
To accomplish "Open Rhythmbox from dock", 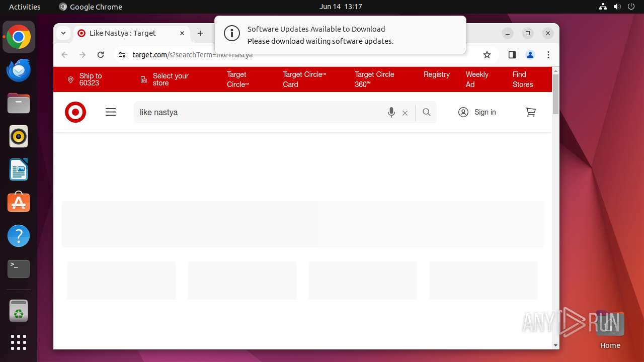I will (x=19, y=136).
